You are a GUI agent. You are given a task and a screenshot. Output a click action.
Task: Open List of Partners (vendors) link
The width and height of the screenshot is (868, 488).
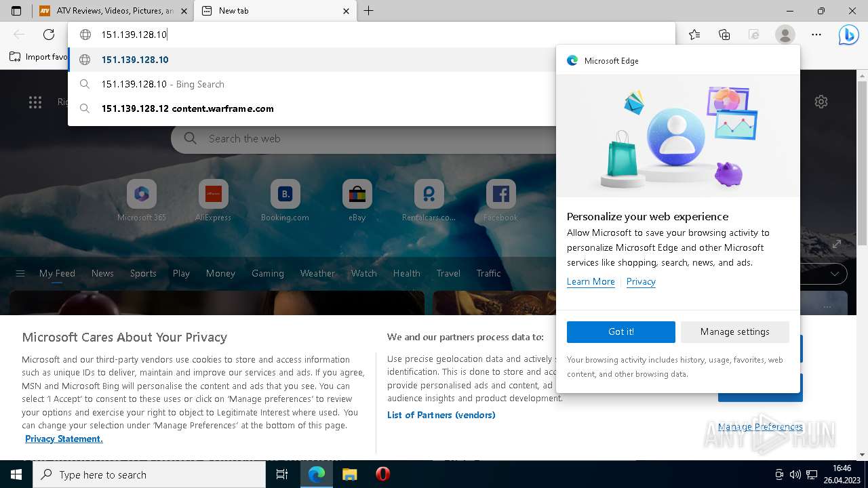pyautogui.click(x=441, y=415)
